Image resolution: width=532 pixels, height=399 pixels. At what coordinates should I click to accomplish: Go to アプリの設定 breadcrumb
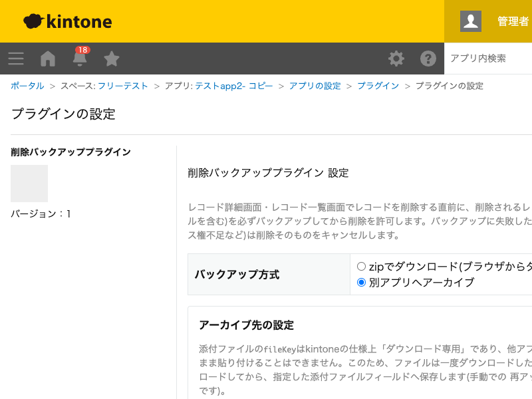315,86
